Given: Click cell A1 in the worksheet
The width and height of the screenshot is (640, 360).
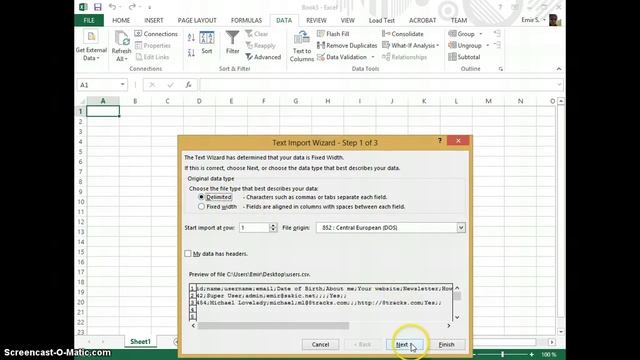Looking at the screenshot, I should coord(103,111).
